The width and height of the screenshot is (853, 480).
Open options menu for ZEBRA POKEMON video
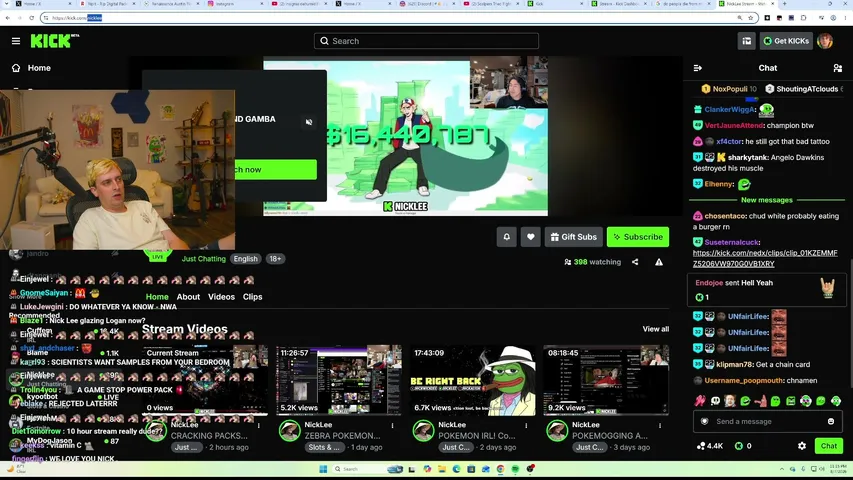coord(392,426)
